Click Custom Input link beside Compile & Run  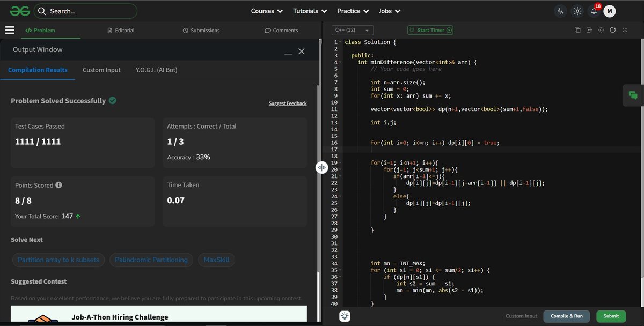pyautogui.click(x=521, y=316)
